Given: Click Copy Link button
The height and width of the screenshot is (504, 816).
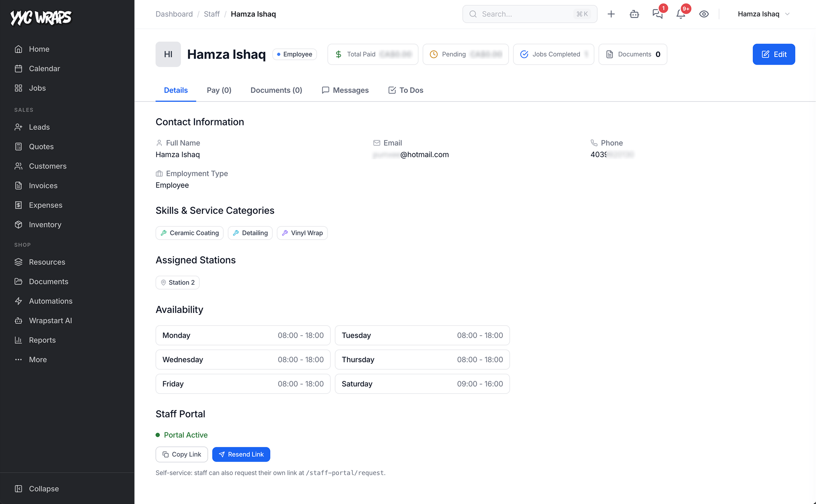Looking at the screenshot, I should (x=182, y=454).
